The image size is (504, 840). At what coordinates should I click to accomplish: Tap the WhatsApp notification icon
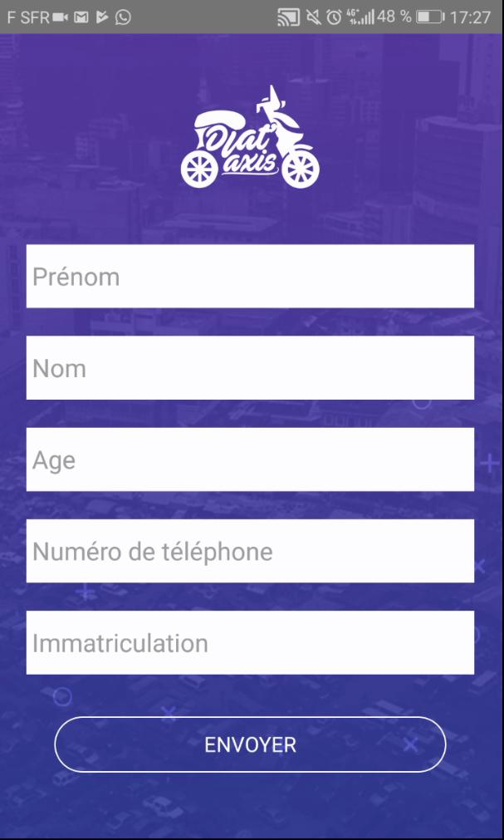124,17
